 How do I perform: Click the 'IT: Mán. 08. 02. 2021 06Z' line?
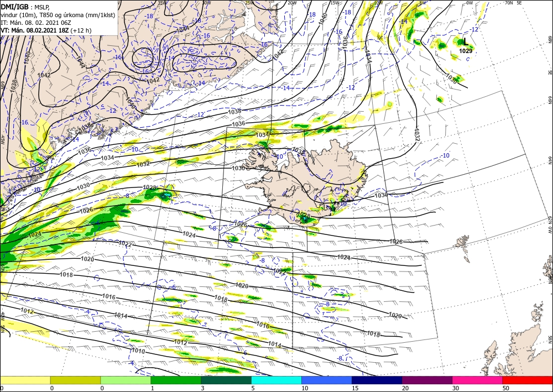36,23
